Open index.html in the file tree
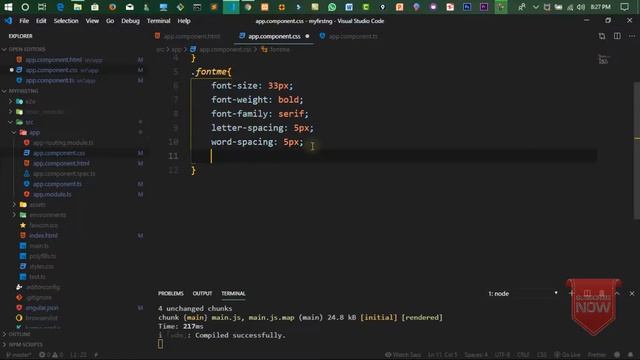This screenshot has height=360, width=640. click(x=43, y=236)
